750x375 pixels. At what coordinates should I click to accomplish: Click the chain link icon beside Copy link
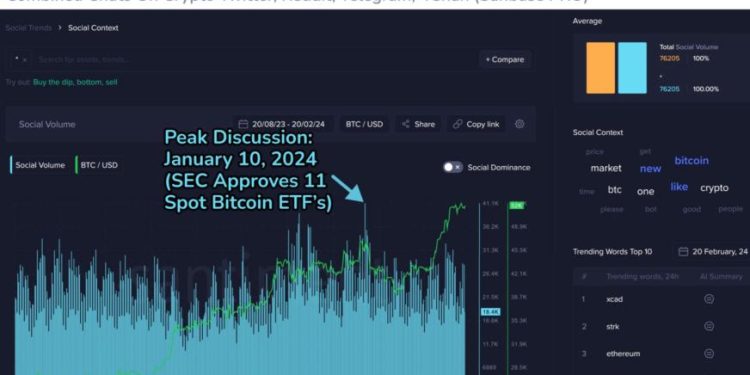coord(457,124)
